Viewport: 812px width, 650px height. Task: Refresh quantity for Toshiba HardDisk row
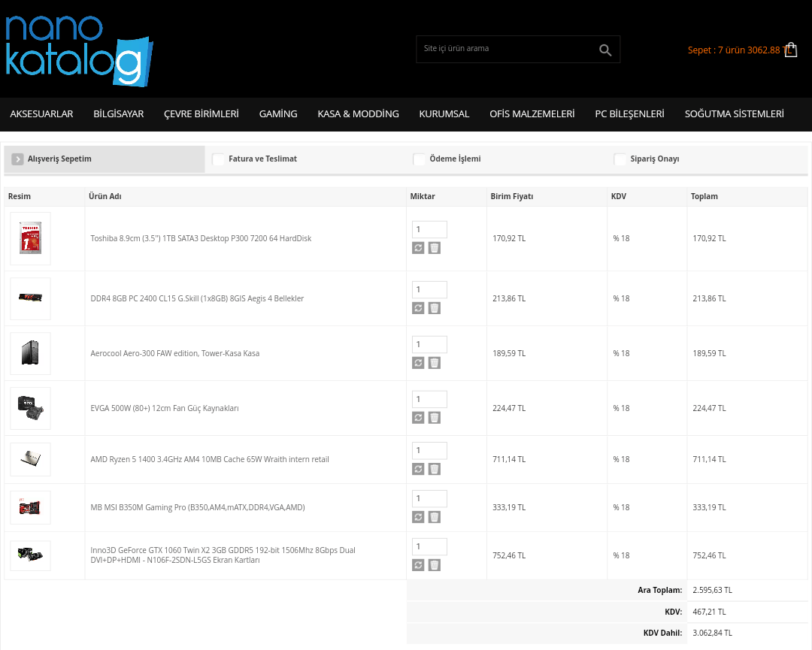418,248
